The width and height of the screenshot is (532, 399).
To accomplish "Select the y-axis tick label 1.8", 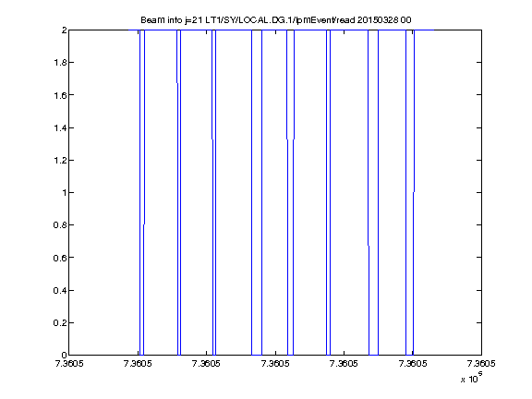I will (60, 63).
